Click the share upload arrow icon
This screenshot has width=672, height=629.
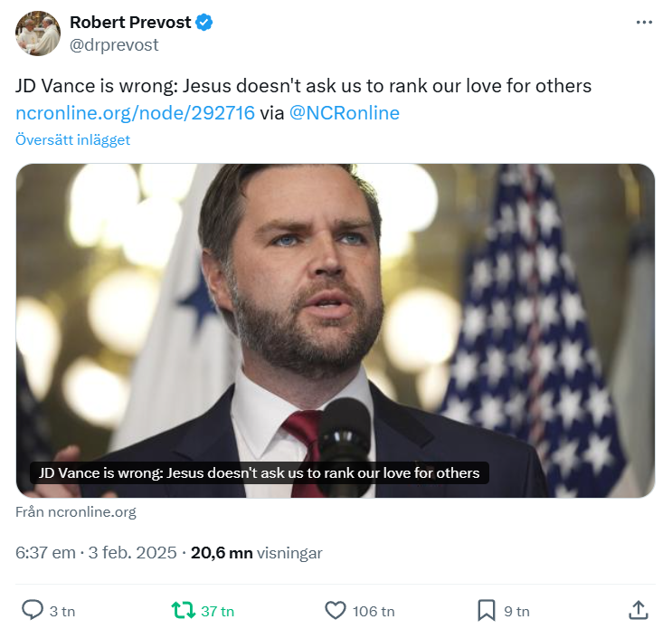638,610
